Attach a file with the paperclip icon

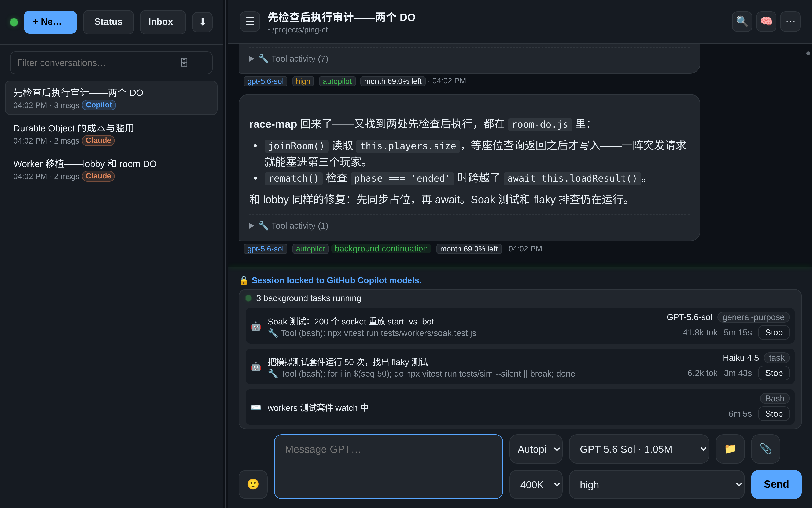[x=765, y=449]
